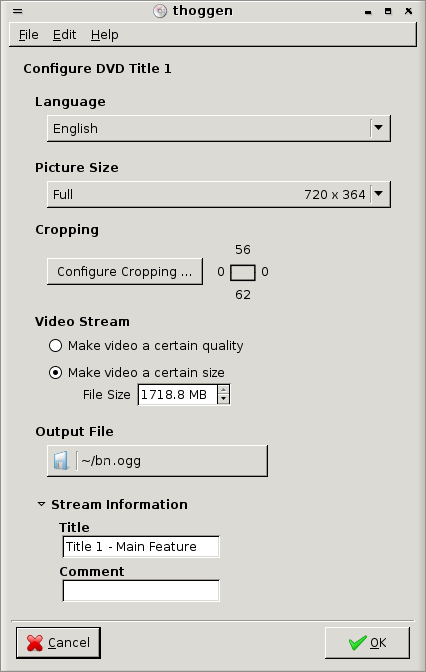Collapse the Stream Information section
This screenshot has width=426, height=672.
[41, 504]
